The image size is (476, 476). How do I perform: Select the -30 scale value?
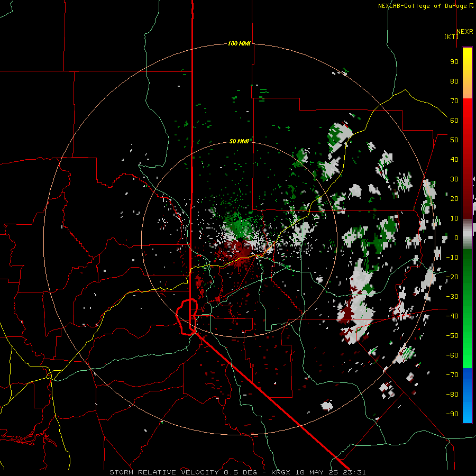click(x=452, y=297)
